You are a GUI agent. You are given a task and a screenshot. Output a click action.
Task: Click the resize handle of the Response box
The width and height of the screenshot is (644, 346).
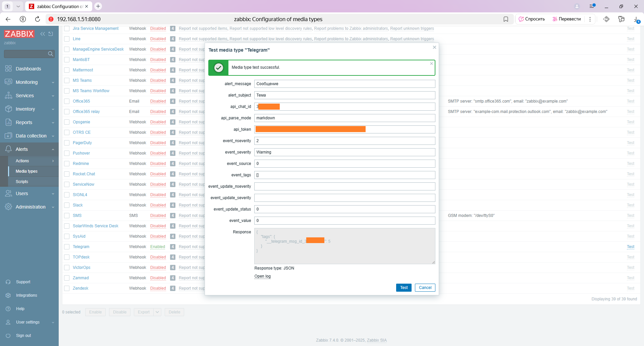point(433,262)
